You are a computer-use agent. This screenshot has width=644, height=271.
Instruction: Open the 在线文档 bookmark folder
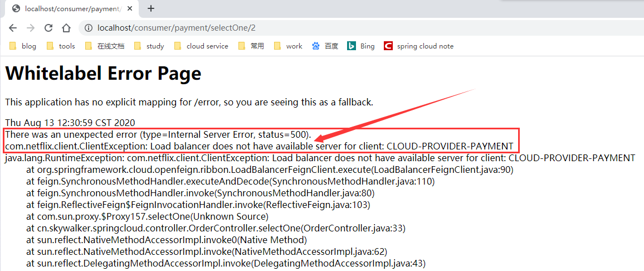pyautogui.click(x=105, y=46)
